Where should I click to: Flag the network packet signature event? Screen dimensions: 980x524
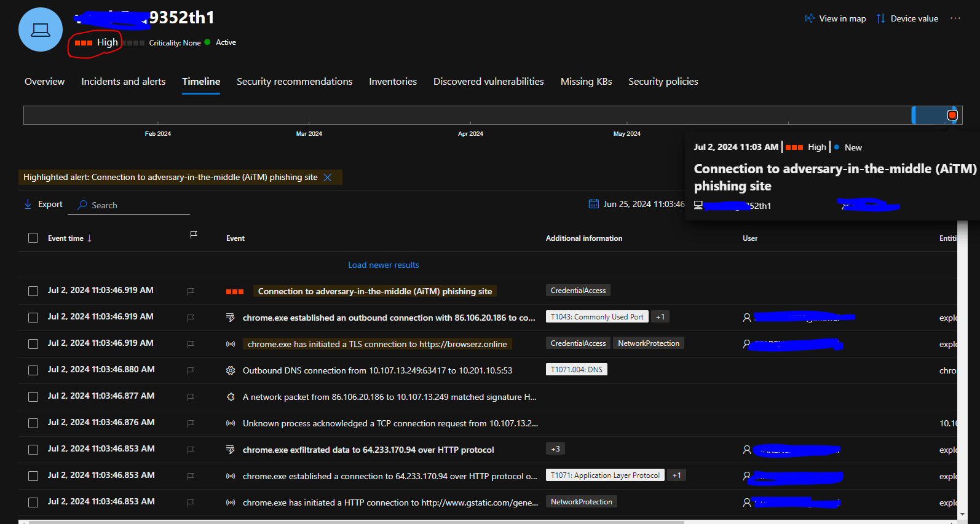click(x=191, y=397)
